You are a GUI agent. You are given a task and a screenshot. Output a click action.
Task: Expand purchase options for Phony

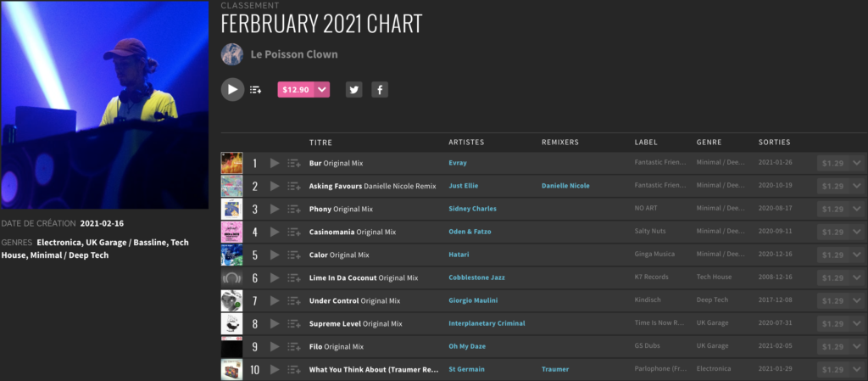(857, 210)
